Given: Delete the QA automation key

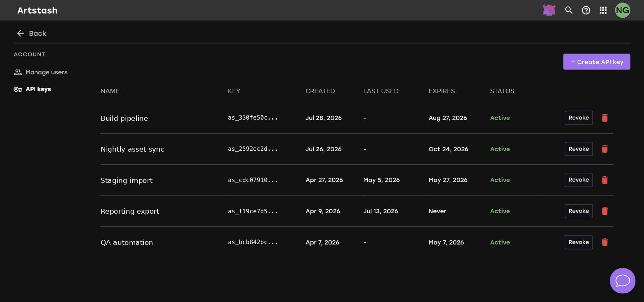Looking at the screenshot, I should coord(605,242).
